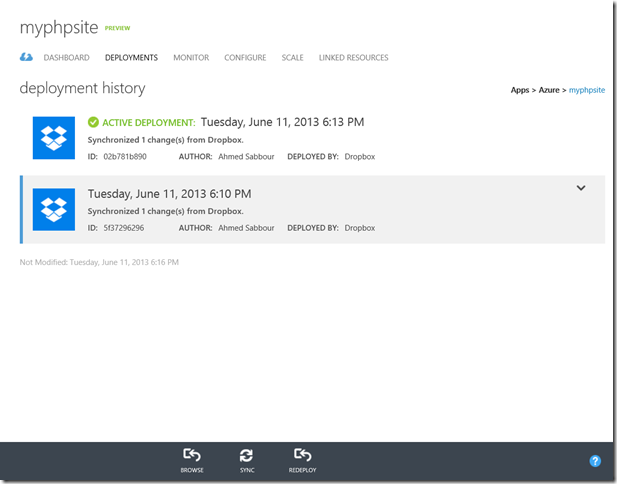Go to the Scale tab
The height and width of the screenshot is (484, 617).
coord(292,58)
